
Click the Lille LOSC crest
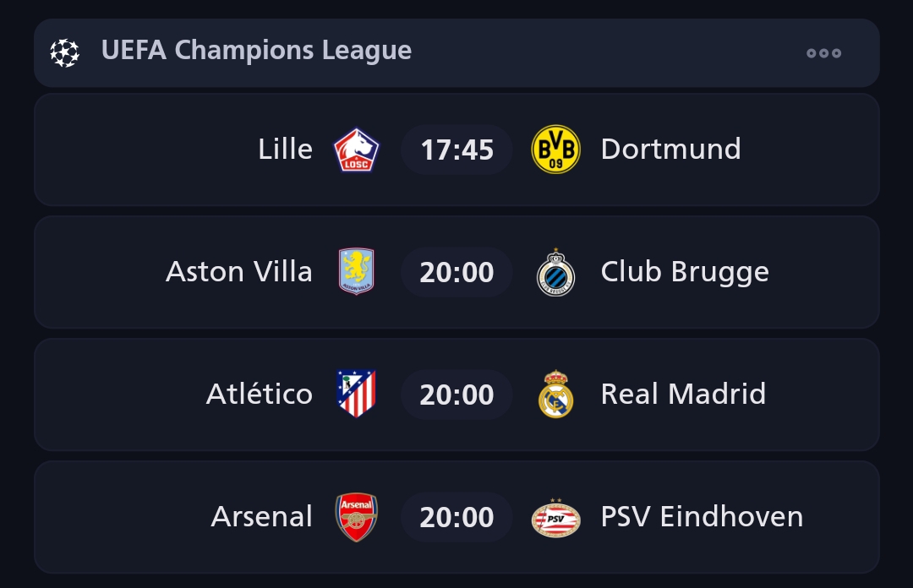(x=356, y=150)
